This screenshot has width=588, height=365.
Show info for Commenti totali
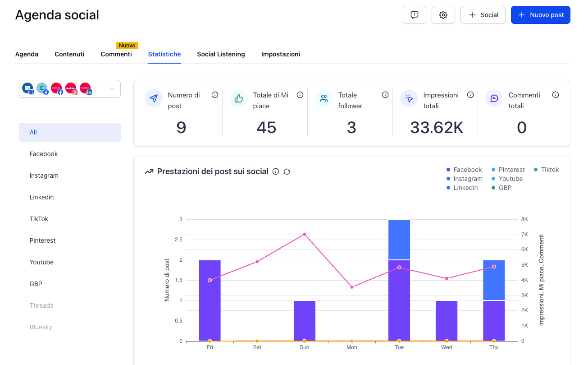coord(556,95)
